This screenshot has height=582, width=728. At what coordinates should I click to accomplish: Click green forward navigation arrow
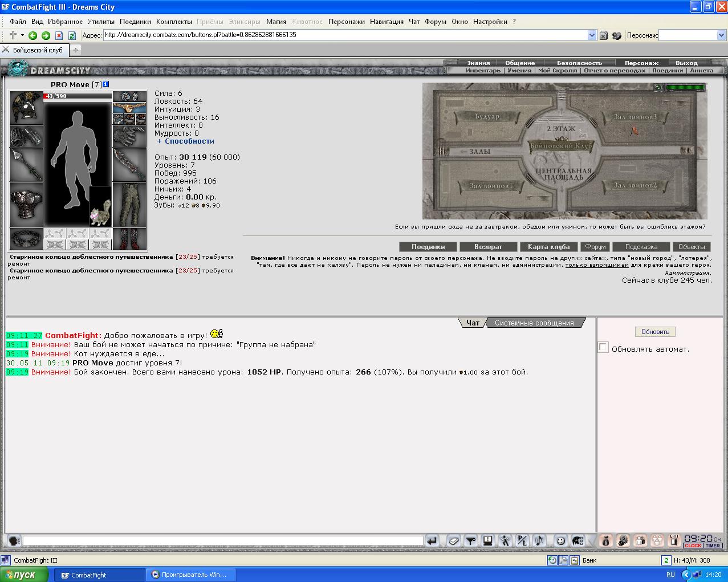[x=46, y=35]
